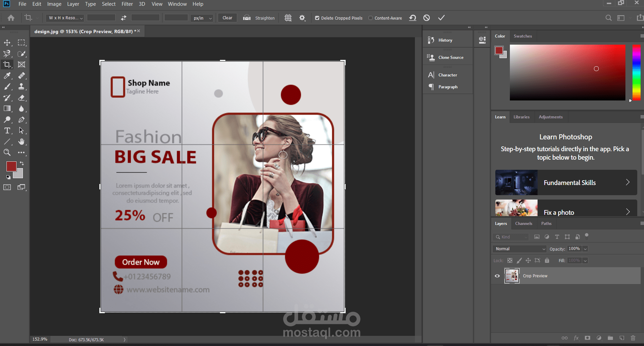Select the Horizontal Type tool

(7, 131)
